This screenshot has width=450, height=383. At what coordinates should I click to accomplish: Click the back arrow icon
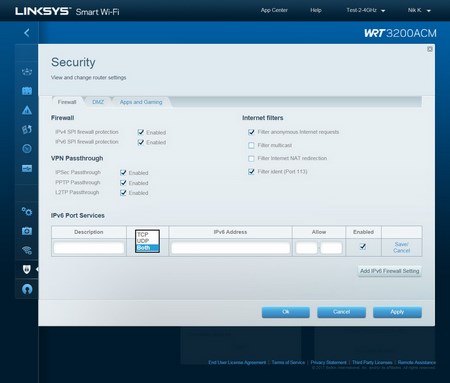point(27,33)
